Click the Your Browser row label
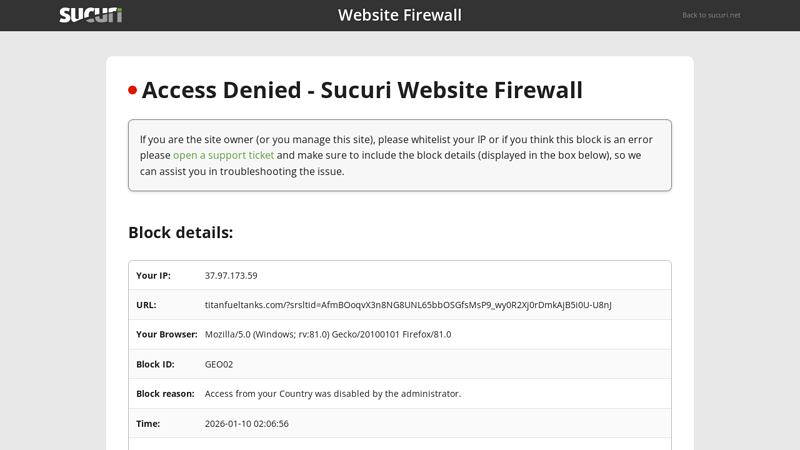Viewport: 800px width, 450px height. (166, 334)
